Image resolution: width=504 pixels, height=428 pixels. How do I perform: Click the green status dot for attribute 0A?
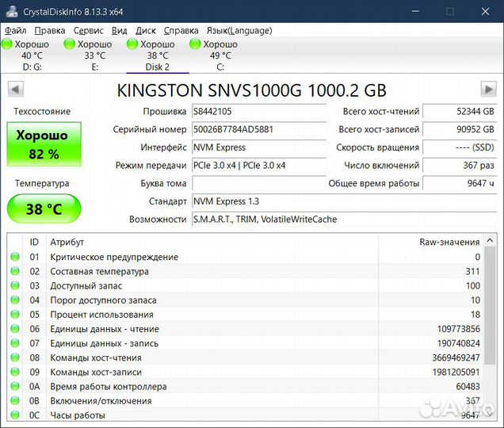[15, 386]
